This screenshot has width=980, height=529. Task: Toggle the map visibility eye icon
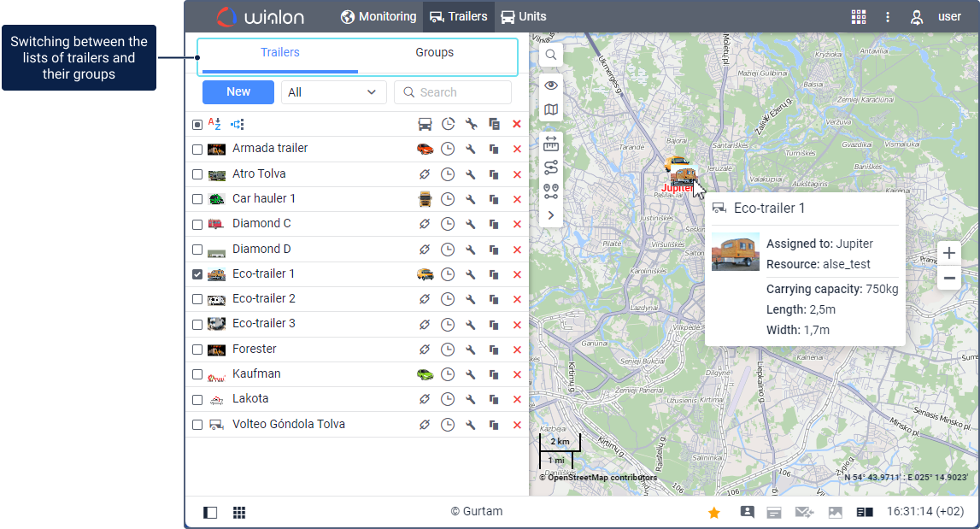tap(550, 85)
